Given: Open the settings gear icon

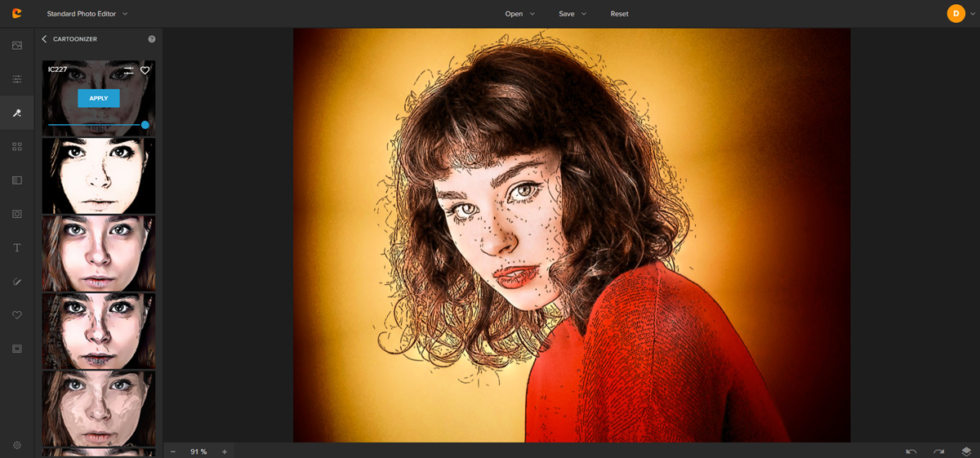Looking at the screenshot, I should (17, 445).
